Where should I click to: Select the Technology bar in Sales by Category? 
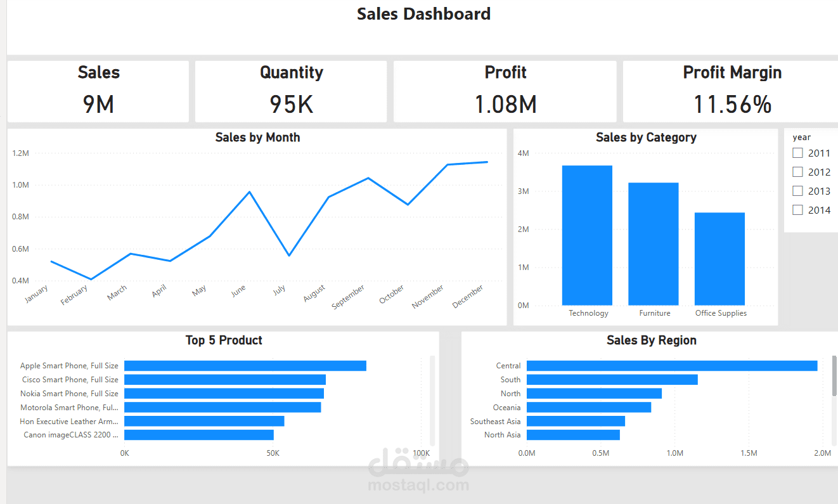(588, 235)
